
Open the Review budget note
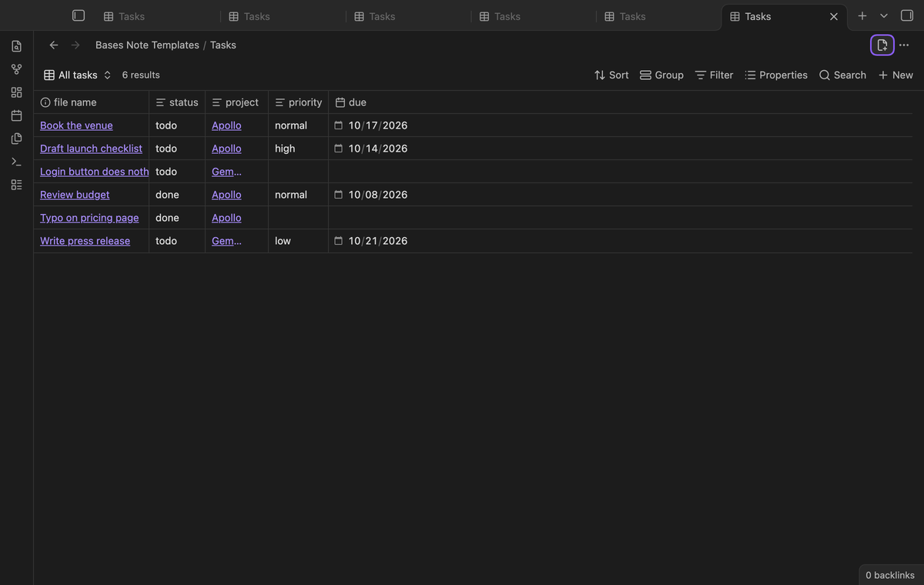(x=75, y=194)
